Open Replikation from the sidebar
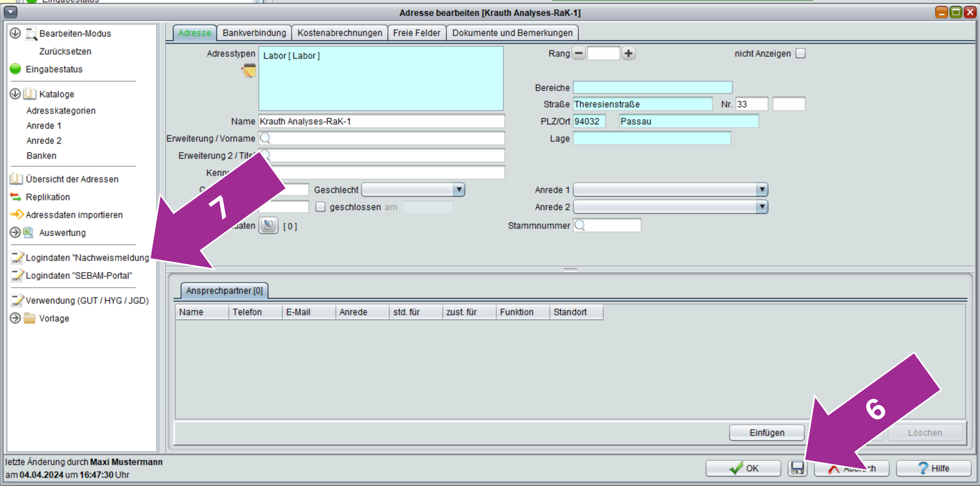The width and height of the screenshot is (980, 486). click(48, 197)
